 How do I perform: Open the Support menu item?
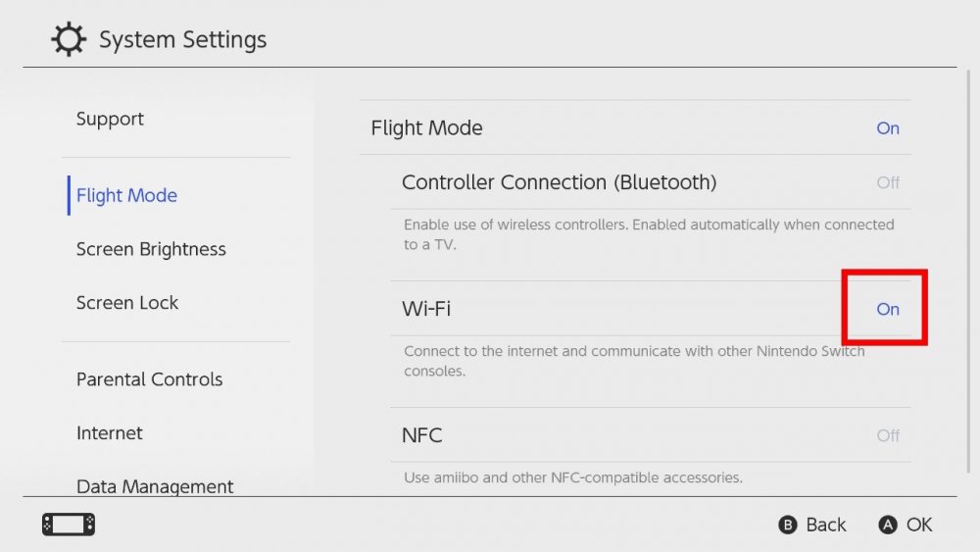110,119
